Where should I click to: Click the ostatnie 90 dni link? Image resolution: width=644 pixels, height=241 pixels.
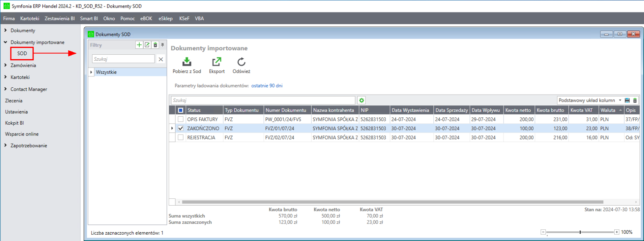coord(267,86)
